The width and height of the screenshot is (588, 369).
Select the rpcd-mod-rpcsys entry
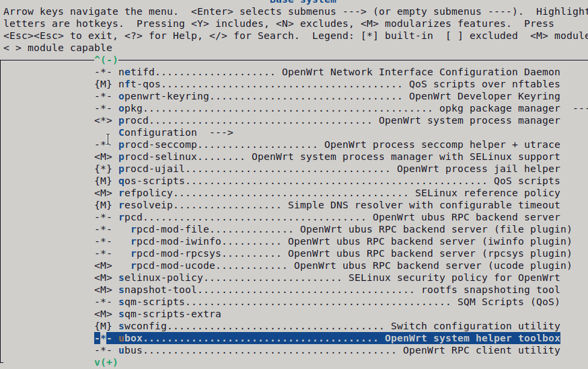tap(351, 253)
